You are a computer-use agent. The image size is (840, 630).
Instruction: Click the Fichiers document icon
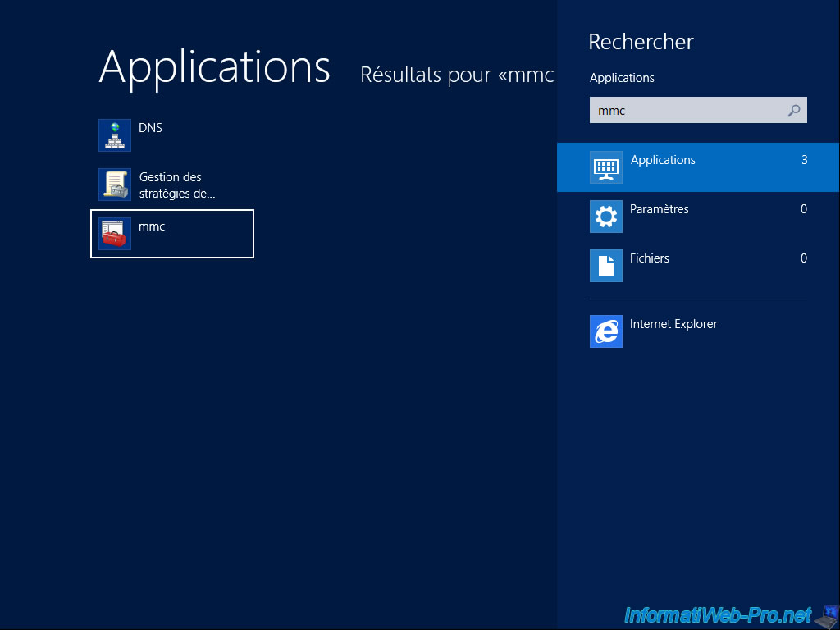click(606, 266)
